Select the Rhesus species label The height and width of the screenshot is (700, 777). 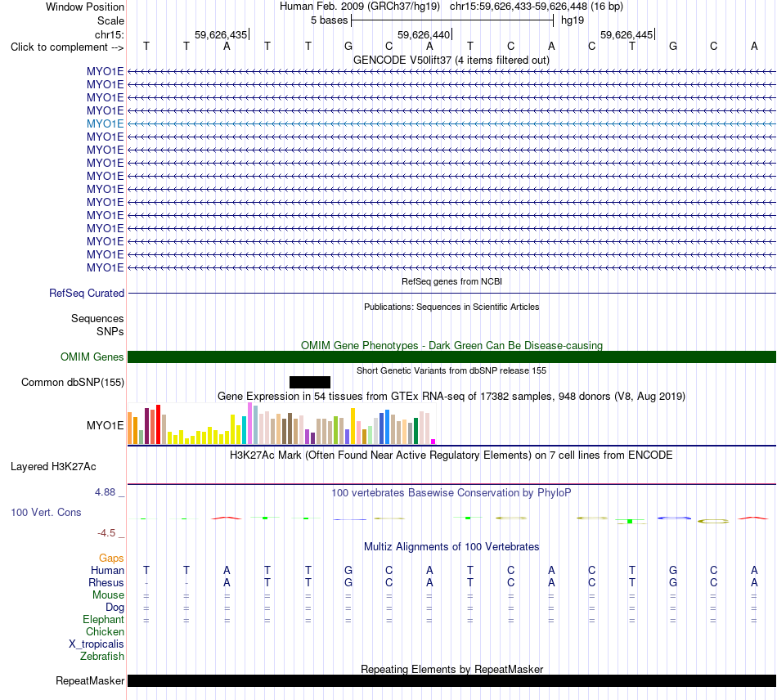(x=106, y=582)
